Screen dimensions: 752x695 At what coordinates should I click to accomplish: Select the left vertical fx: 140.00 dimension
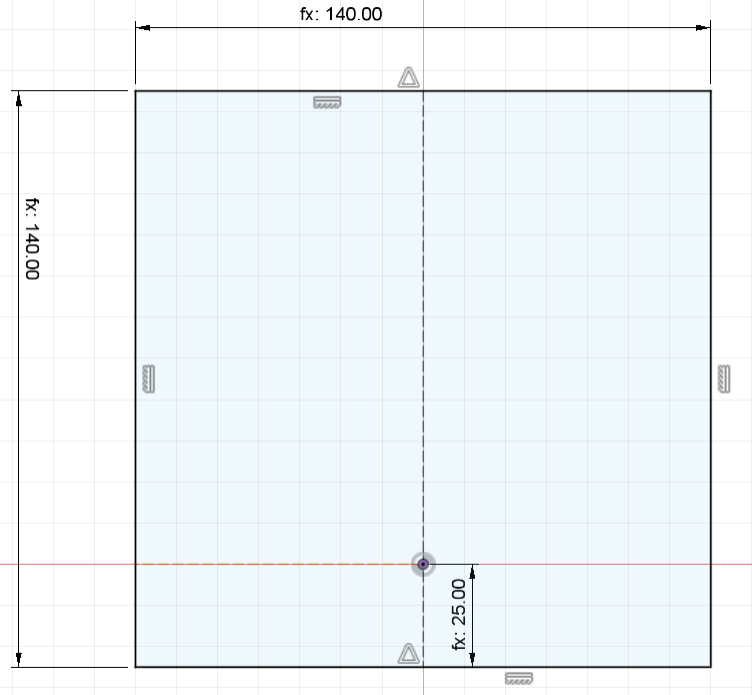click(30, 238)
